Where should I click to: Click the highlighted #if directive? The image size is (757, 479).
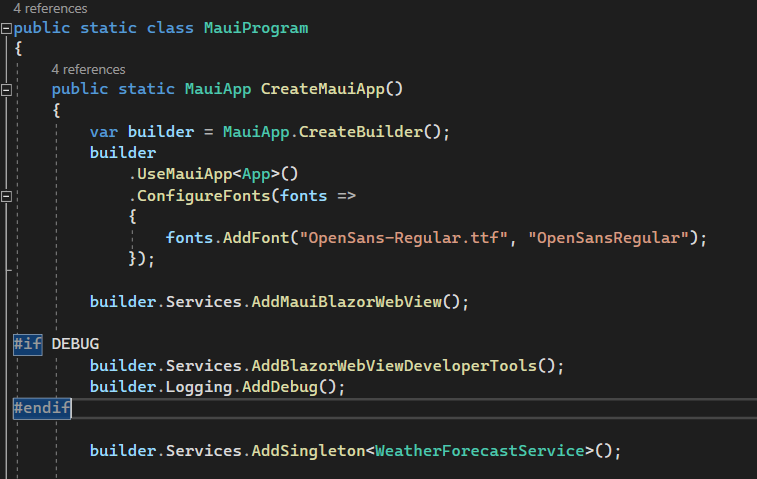[x=28, y=344]
